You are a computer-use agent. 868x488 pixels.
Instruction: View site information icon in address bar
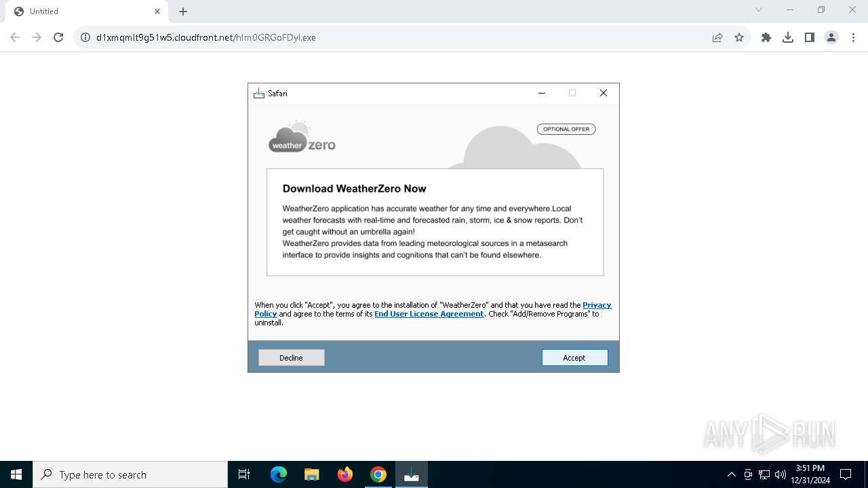(85, 37)
